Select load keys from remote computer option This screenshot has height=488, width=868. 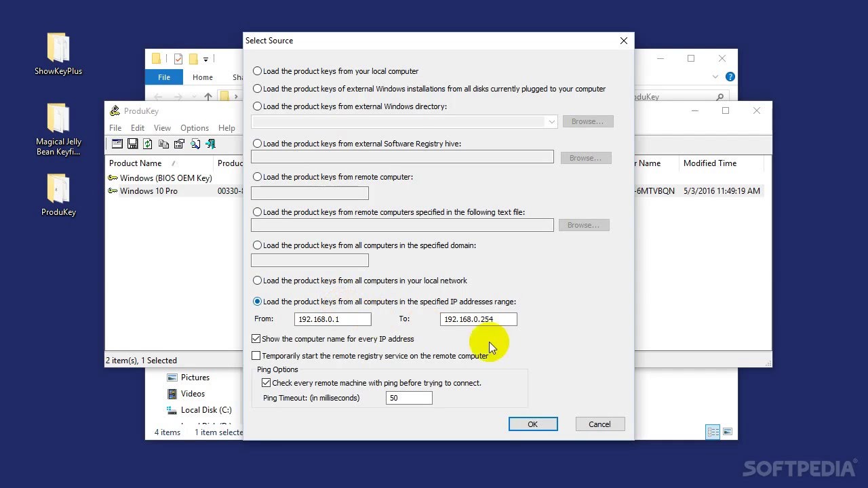coord(257,177)
